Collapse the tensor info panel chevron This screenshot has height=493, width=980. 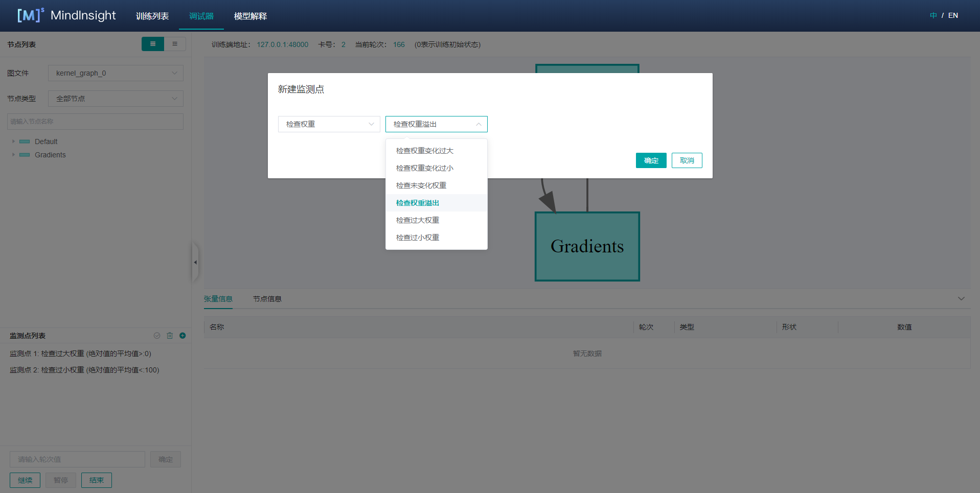[961, 299]
